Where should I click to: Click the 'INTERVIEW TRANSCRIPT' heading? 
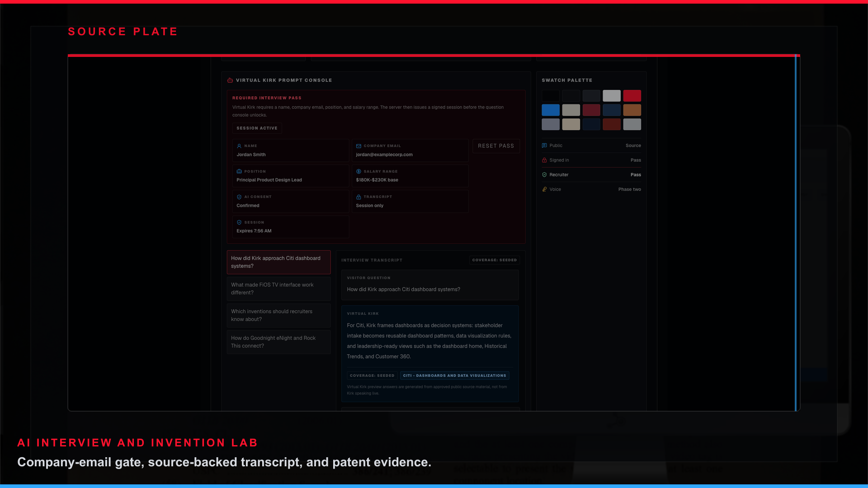click(x=372, y=260)
